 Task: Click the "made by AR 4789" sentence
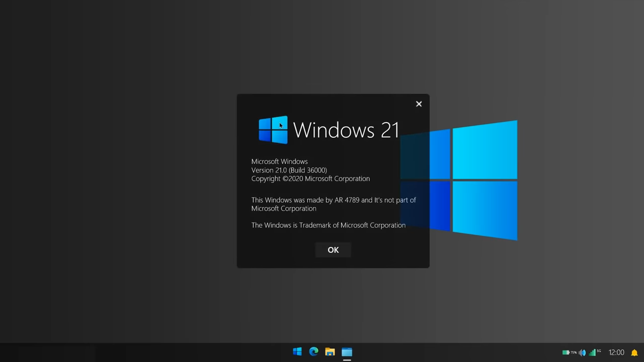[334, 204]
